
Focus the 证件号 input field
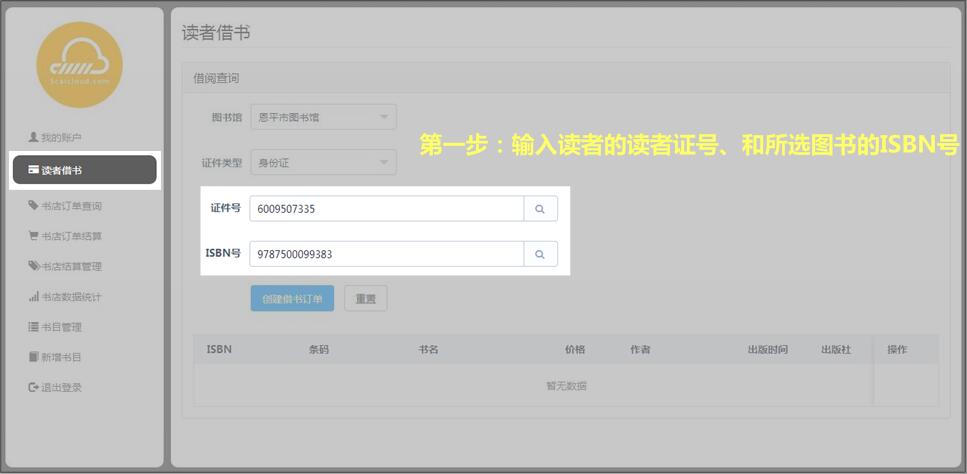point(386,209)
